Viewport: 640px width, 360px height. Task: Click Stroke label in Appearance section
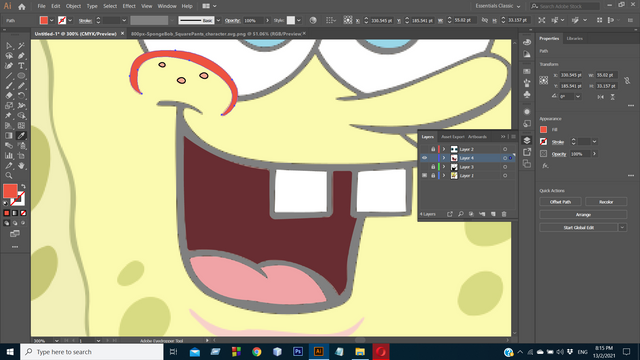[558, 142]
